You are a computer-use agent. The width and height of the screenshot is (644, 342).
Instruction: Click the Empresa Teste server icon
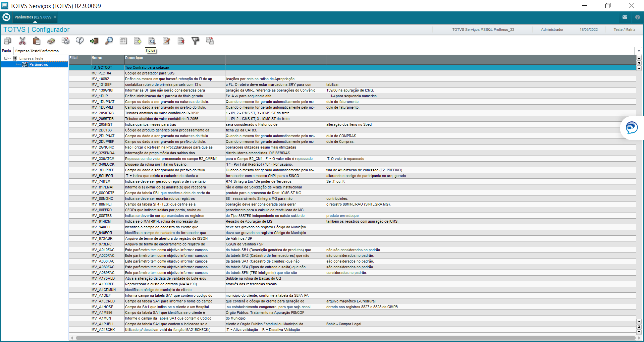point(15,58)
